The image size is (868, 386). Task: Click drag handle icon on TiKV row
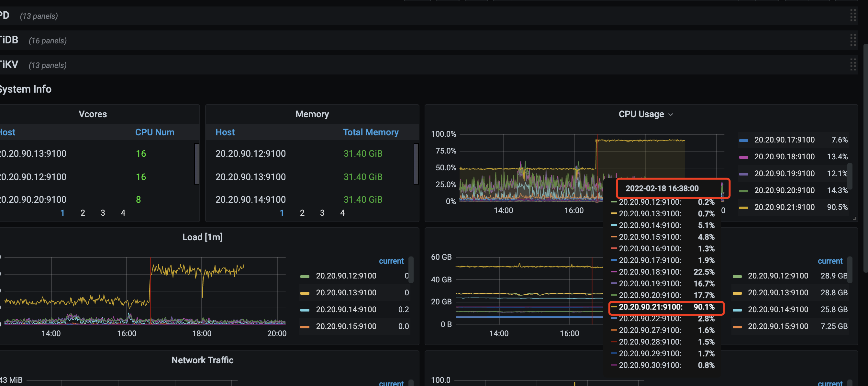(x=852, y=65)
